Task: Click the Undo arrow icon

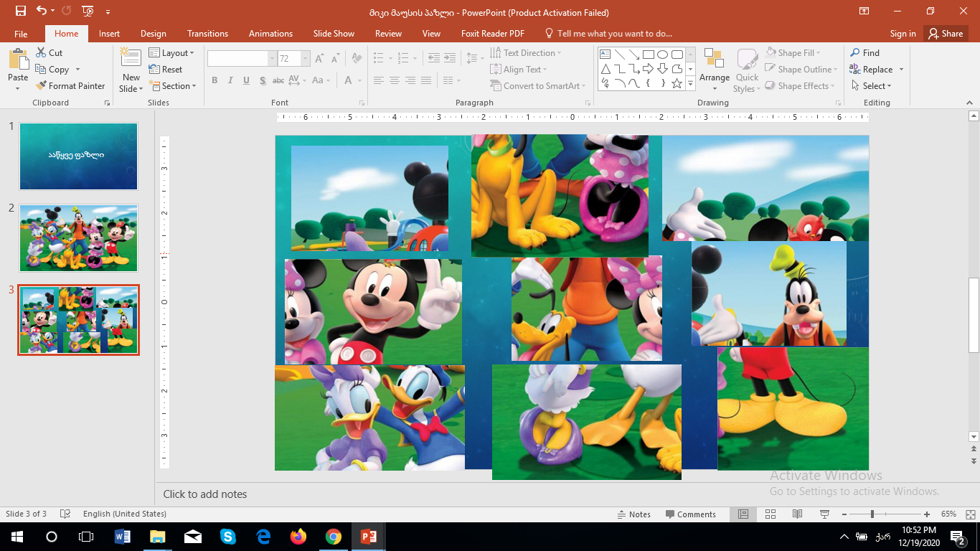Action: 41,11
